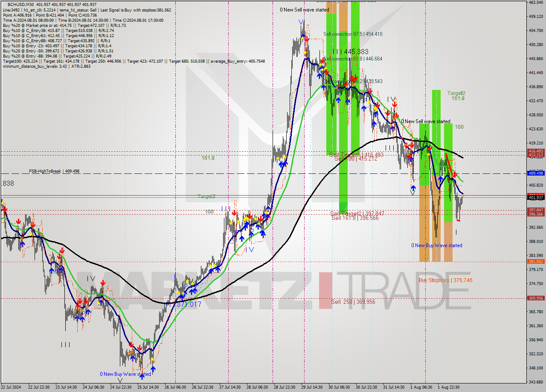Click the 'Sell 161.8 | 396.566' label
Screen dimensions: 546x392
(x=355, y=218)
